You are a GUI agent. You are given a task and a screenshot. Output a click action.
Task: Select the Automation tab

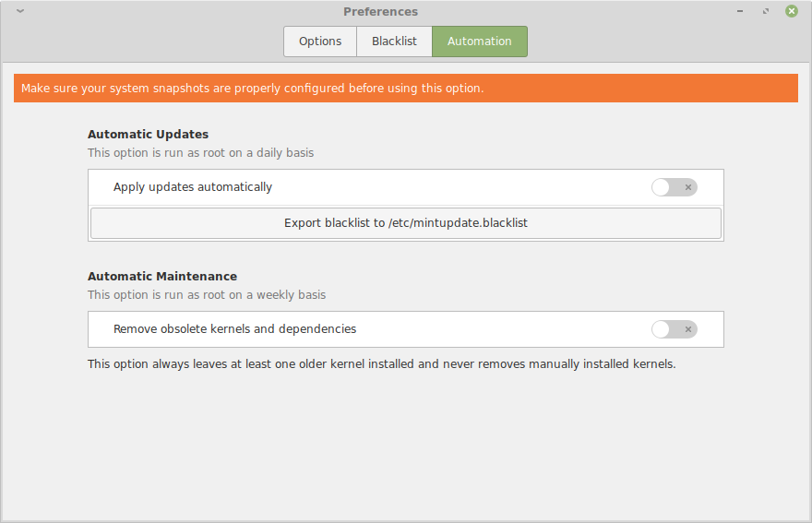coord(479,42)
